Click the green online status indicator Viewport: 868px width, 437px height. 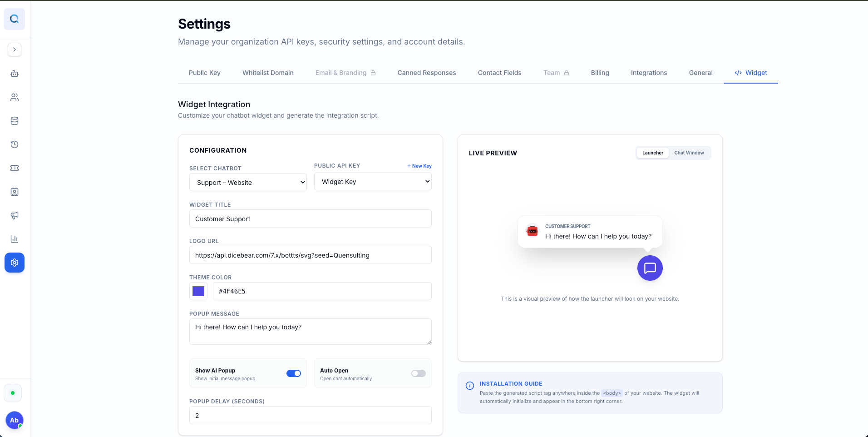[13, 393]
